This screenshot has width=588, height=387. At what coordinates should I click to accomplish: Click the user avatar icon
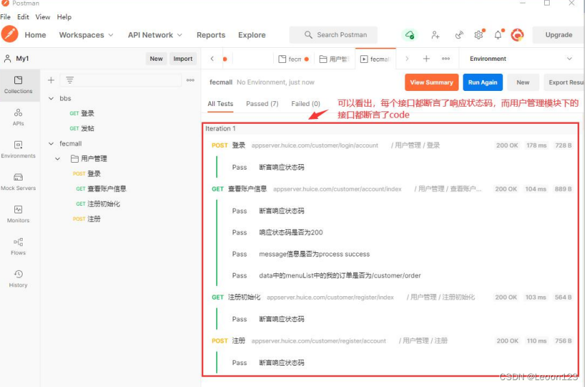(517, 35)
